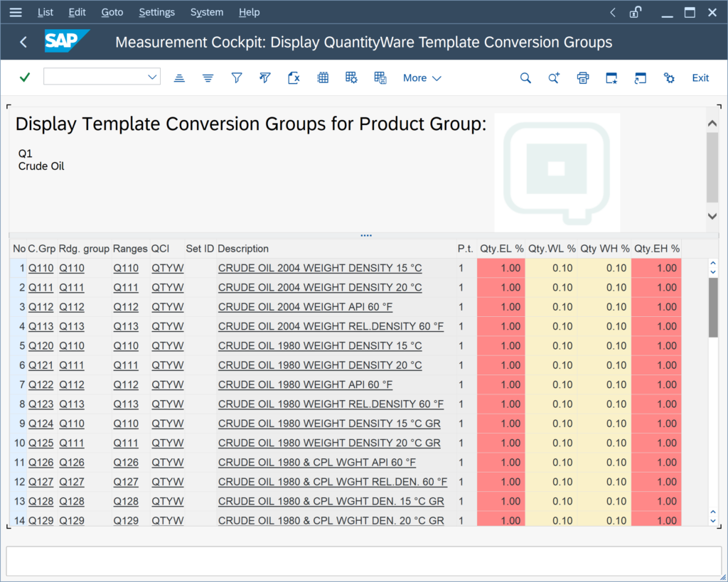
Task: Set a filter with the funnel icon
Action: (237, 78)
